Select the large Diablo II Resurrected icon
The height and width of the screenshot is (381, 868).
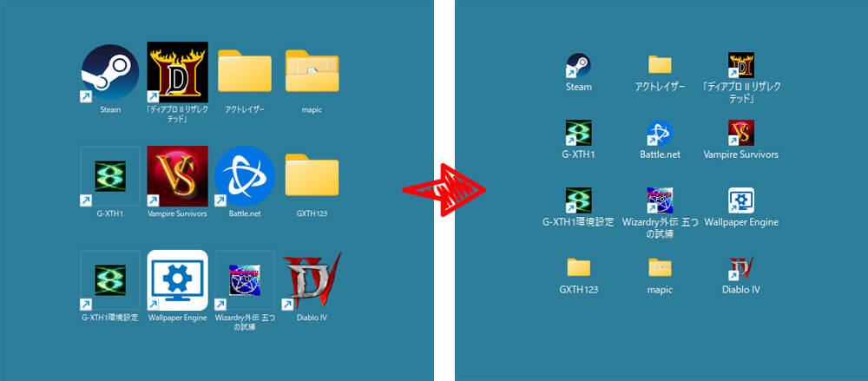click(x=178, y=73)
